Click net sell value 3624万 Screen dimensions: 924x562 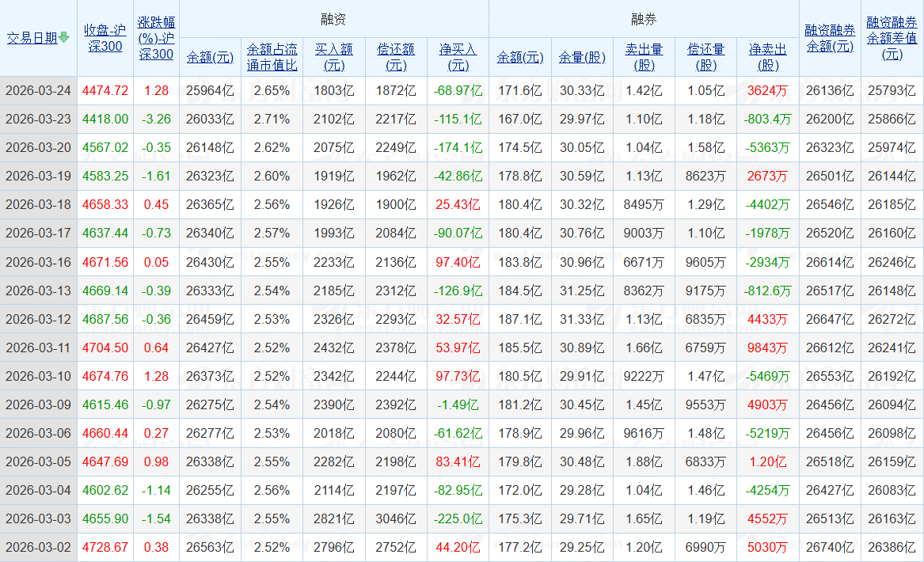coord(767,91)
